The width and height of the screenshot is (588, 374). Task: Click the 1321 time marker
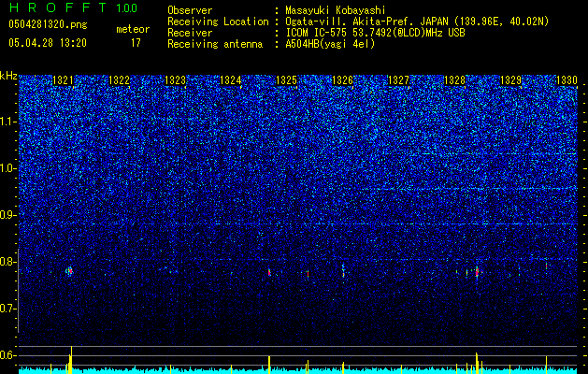pos(63,80)
